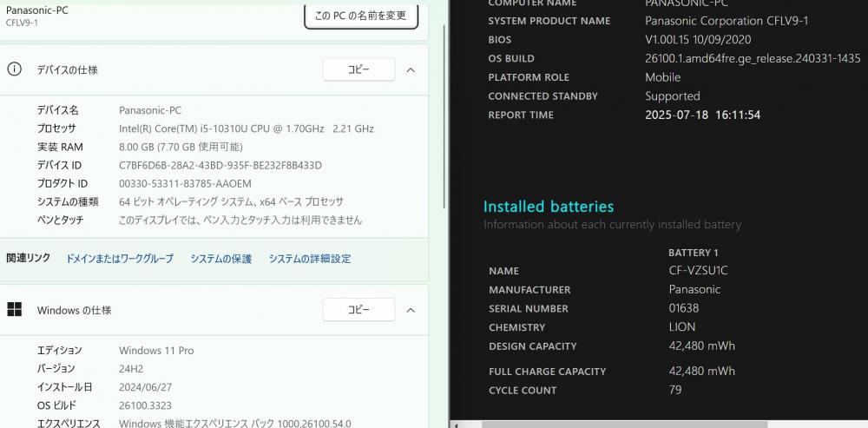Collapse the Windows specifications section
The width and height of the screenshot is (868, 428).
click(x=411, y=310)
